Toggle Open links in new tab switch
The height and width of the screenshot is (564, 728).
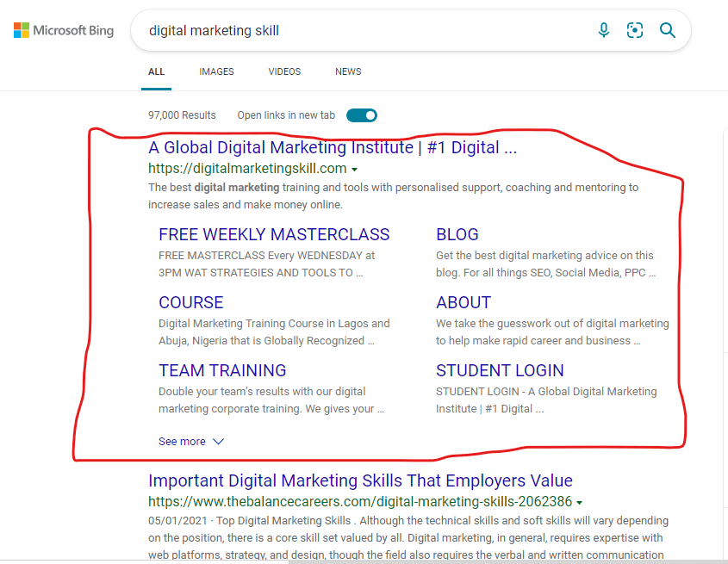pos(362,115)
